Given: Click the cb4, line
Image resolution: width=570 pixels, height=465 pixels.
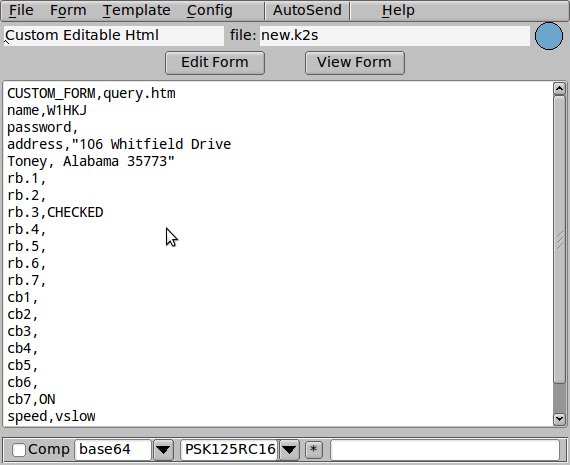Looking at the screenshot, I should [x=23, y=348].
